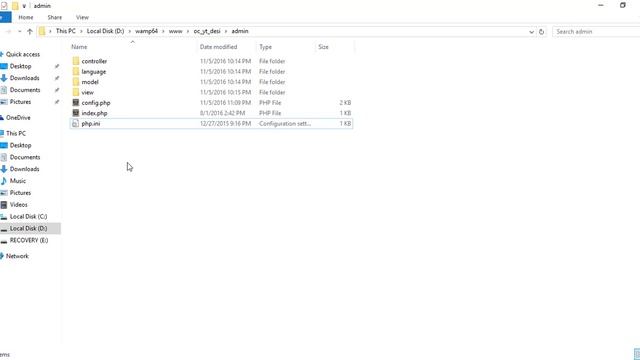Viewport: 640px width, 360px height.
Task: Click php.ini type 'Configuration sett...'
Action: click(285, 124)
